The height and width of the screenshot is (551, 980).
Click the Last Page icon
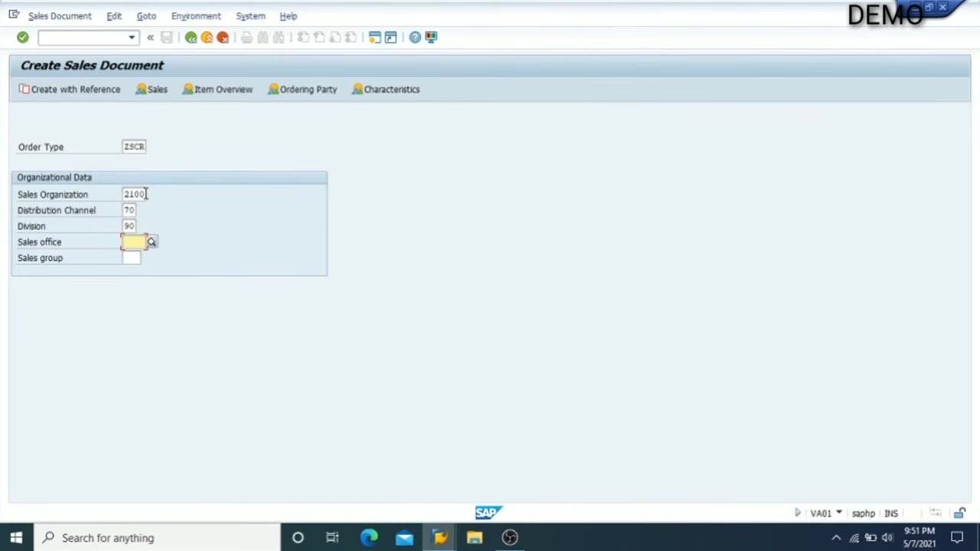tap(351, 37)
